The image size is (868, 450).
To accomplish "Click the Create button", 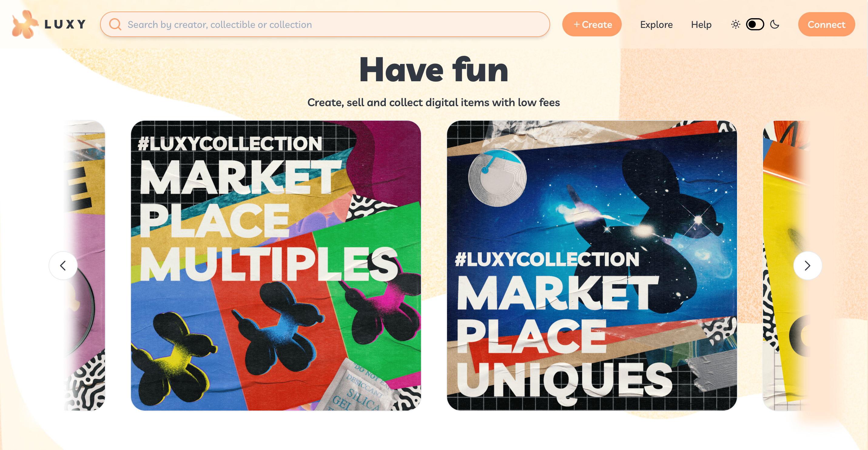I will pyautogui.click(x=592, y=24).
